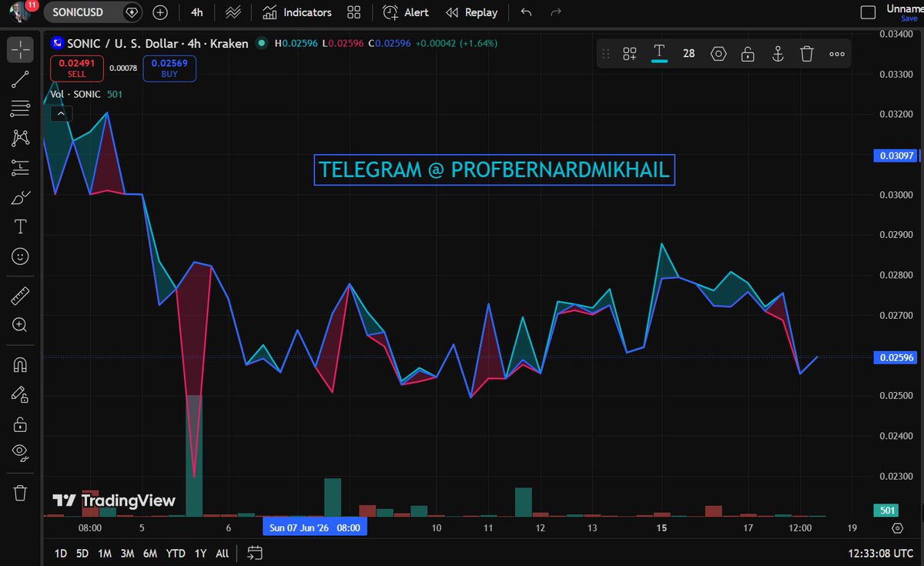This screenshot has width=924, height=566.
Task: Select the brush drawing tool
Action: (20, 197)
